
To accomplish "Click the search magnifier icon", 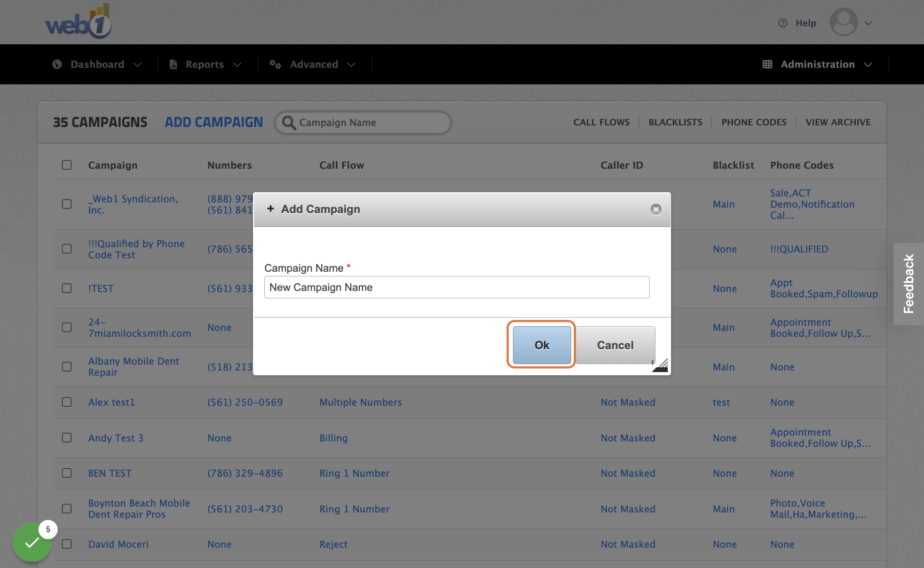I will coord(289,123).
